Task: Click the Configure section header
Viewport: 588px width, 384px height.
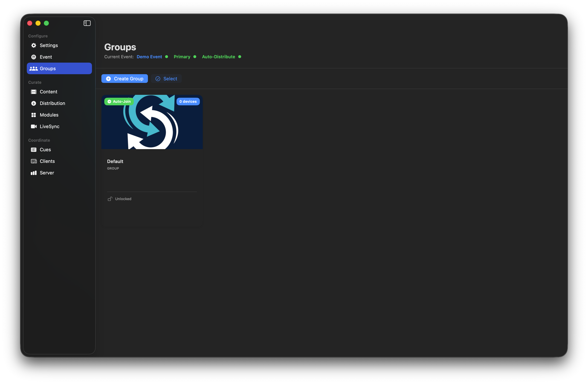Action: (x=38, y=36)
